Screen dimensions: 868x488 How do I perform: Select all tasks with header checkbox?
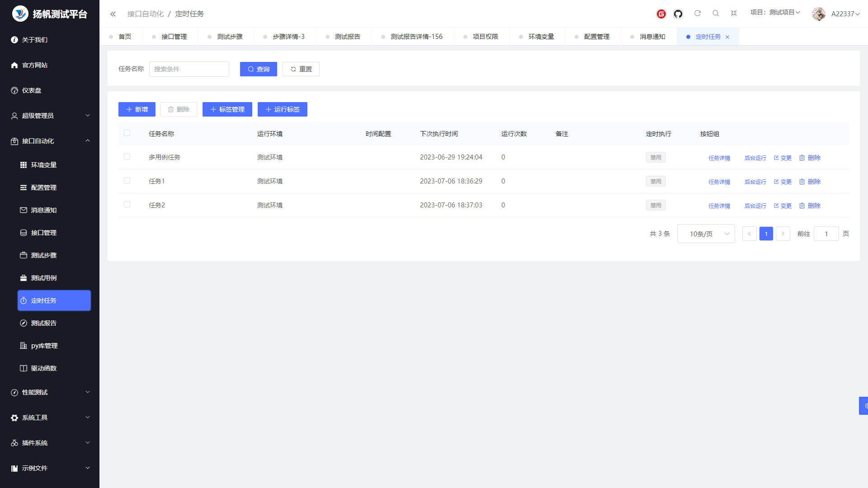pyautogui.click(x=127, y=133)
